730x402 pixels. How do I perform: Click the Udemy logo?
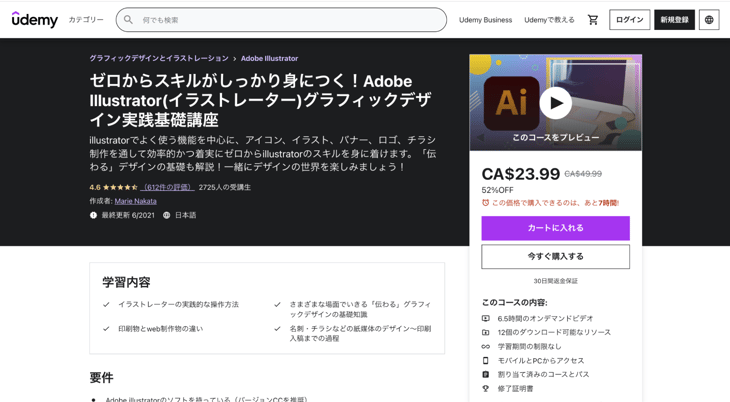tap(35, 20)
